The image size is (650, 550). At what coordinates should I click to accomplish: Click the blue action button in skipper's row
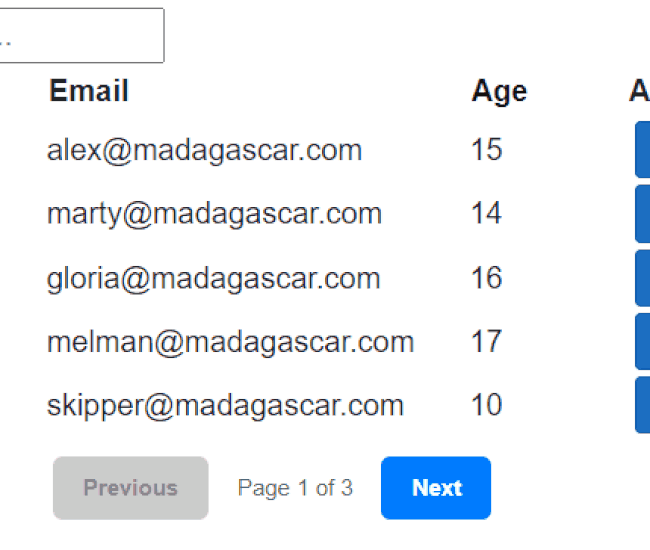(643, 405)
